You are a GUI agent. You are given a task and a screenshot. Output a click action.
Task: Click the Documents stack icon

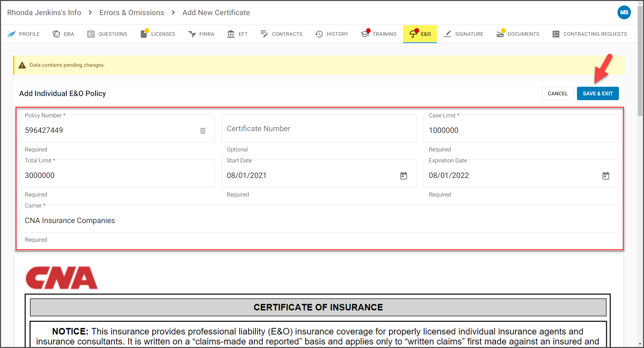tap(500, 34)
